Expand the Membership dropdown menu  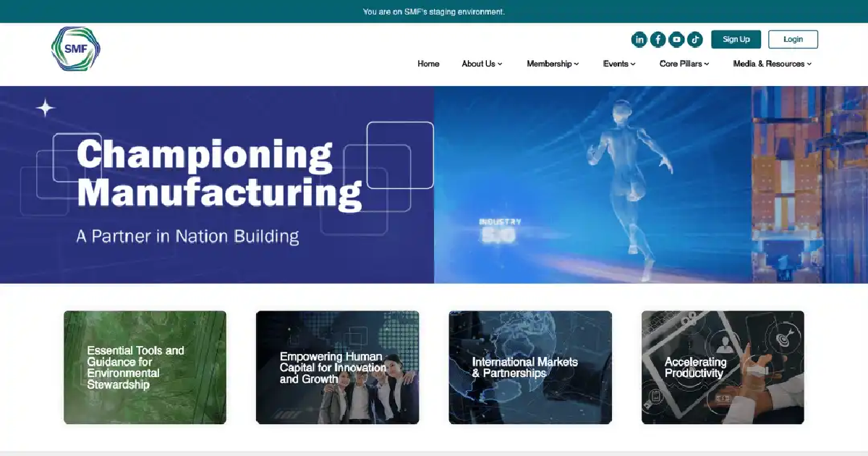[x=553, y=64]
